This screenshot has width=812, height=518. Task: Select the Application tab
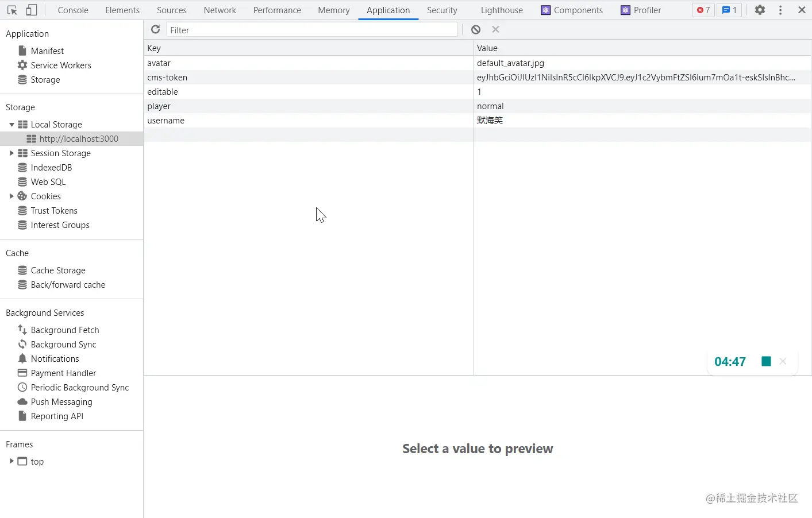point(388,10)
